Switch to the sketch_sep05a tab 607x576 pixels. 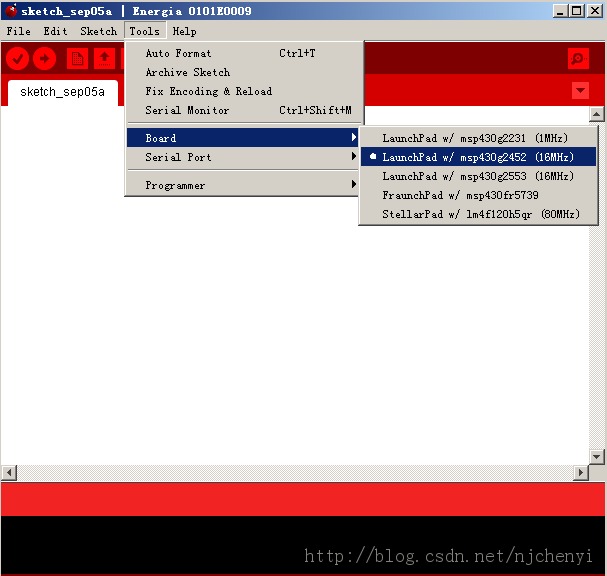click(63, 92)
